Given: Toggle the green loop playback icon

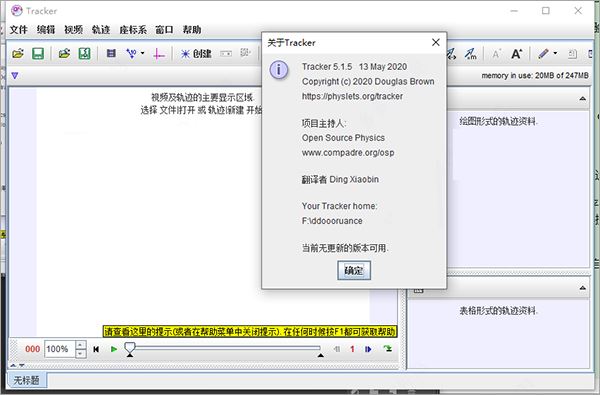Looking at the screenshot, I should pyautogui.click(x=388, y=349).
